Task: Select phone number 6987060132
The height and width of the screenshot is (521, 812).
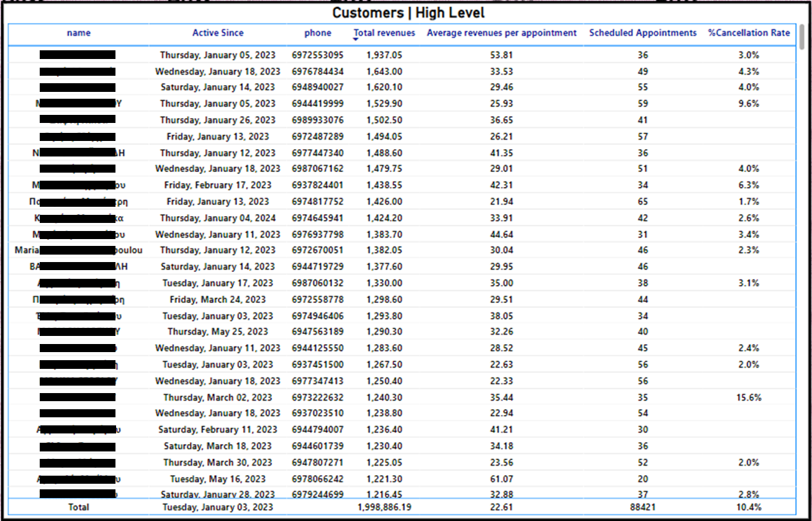Action: [x=317, y=283]
